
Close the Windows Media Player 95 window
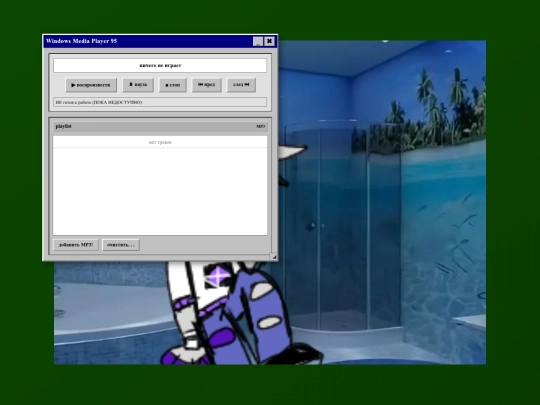click(270, 41)
